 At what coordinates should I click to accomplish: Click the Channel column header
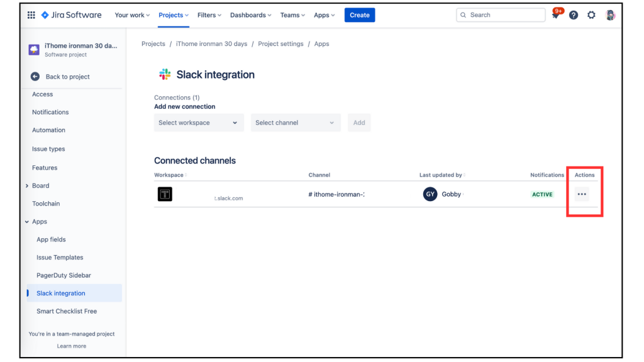319,175
